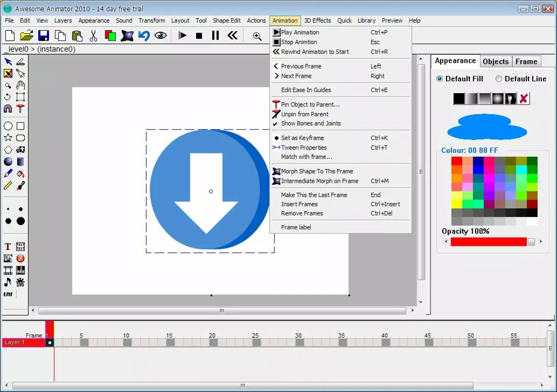557x392 pixels.
Task: Select the Paintbrush tool
Action: tap(21, 185)
